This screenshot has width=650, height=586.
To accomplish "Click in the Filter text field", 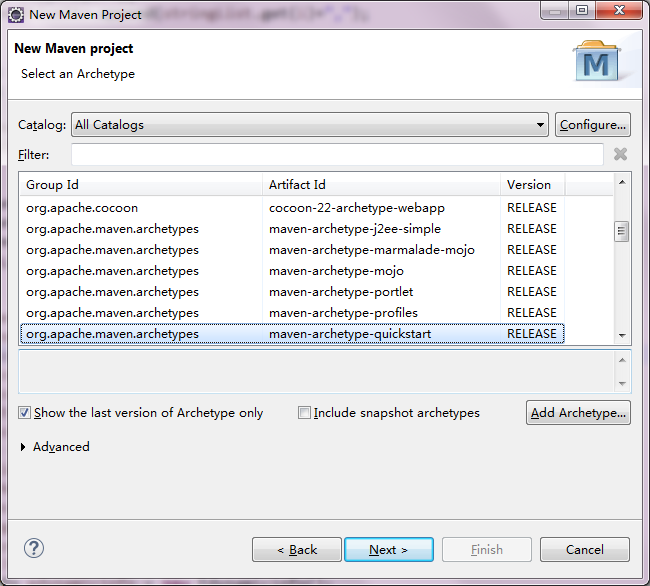I will (337, 155).
